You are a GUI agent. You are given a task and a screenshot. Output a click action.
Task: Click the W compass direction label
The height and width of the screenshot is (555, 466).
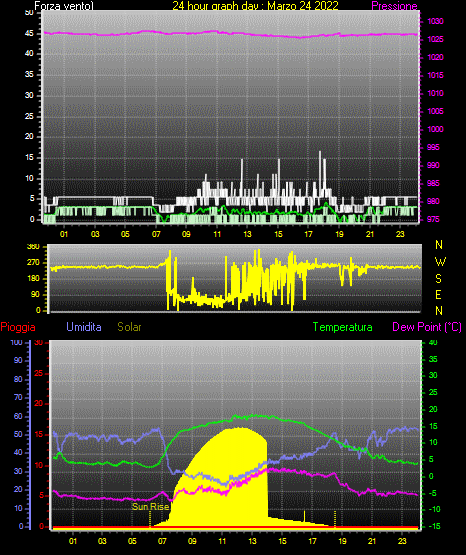pos(440,262)
